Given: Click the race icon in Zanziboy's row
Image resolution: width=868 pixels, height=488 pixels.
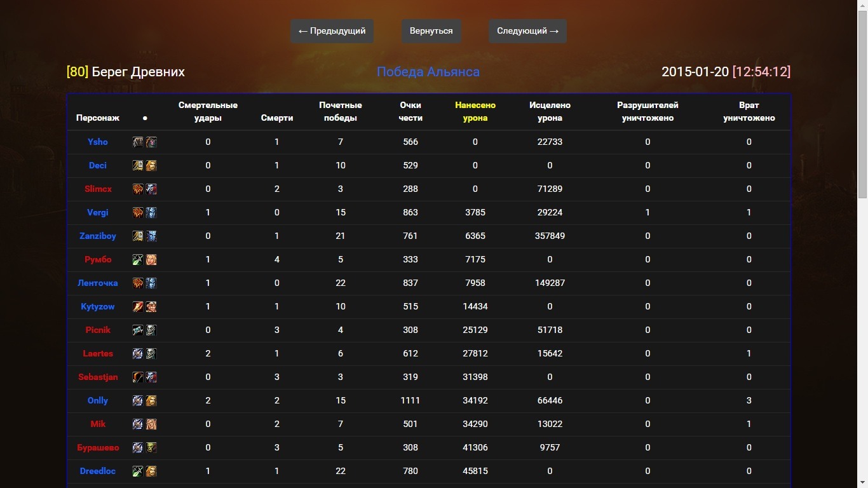Looking at the screenshot, I should click(x=151, y=236).
